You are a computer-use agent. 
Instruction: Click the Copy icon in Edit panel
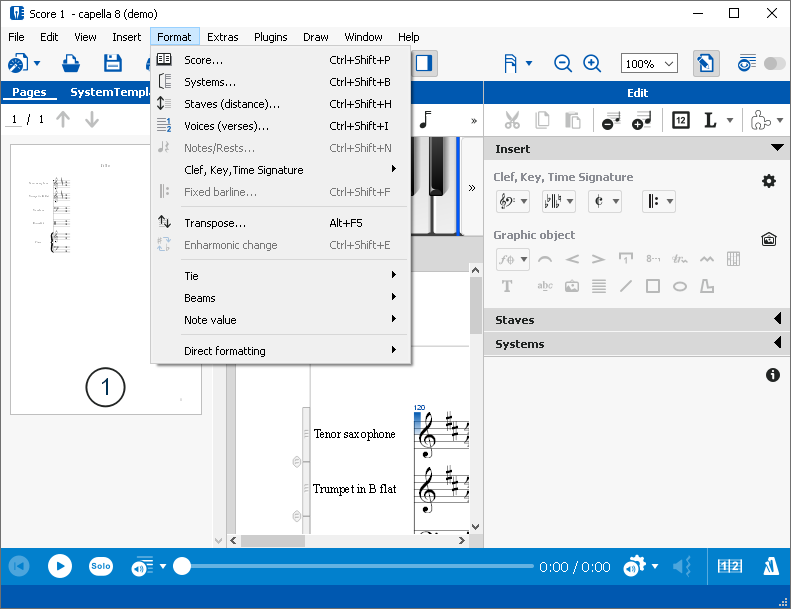pyautogui.click(x=542, y=120)
